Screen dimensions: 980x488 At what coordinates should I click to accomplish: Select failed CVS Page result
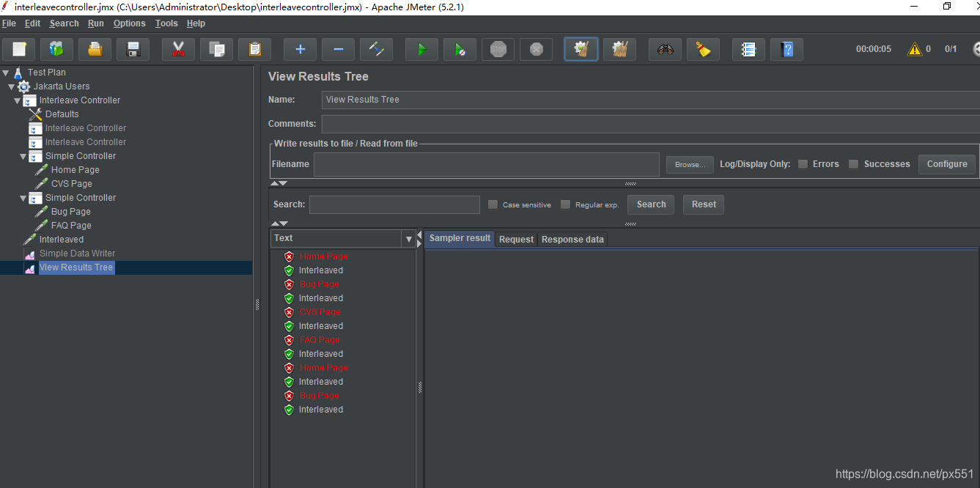(x=320, y=312)
